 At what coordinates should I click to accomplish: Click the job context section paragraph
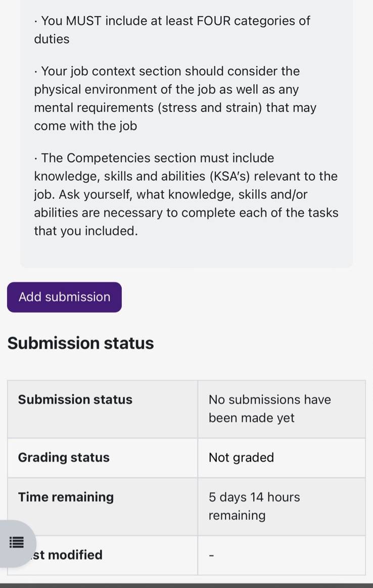click(175, 98)
